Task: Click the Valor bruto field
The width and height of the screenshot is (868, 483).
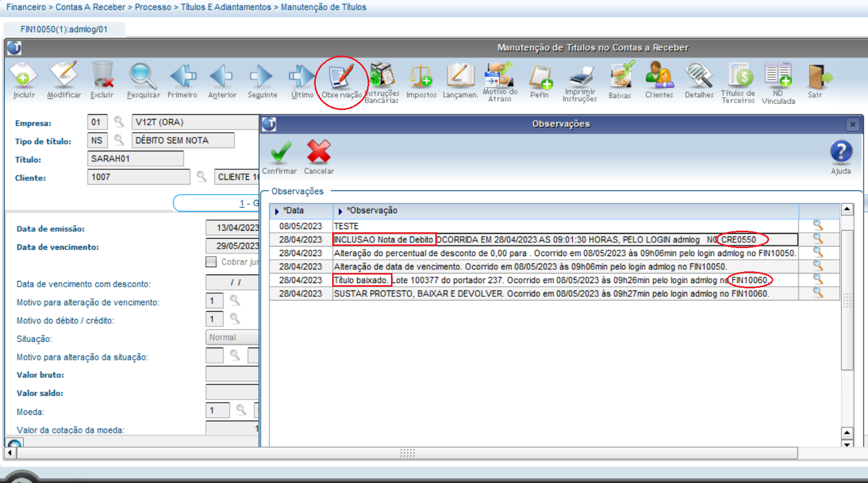Action: 232,374
